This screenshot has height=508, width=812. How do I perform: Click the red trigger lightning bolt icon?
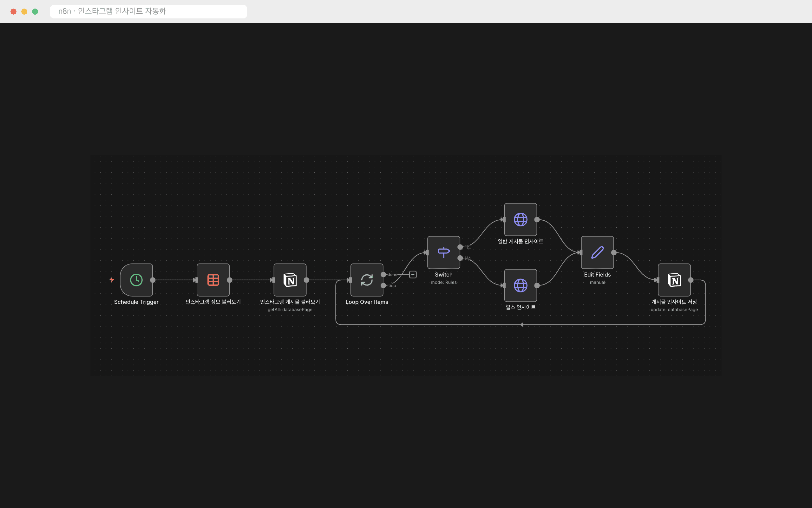point(112,279)
